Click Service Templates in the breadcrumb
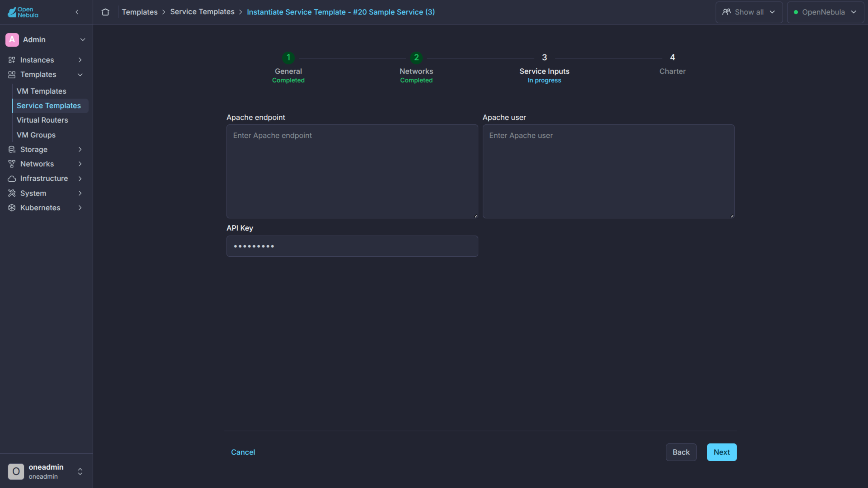 click(202, 12)
